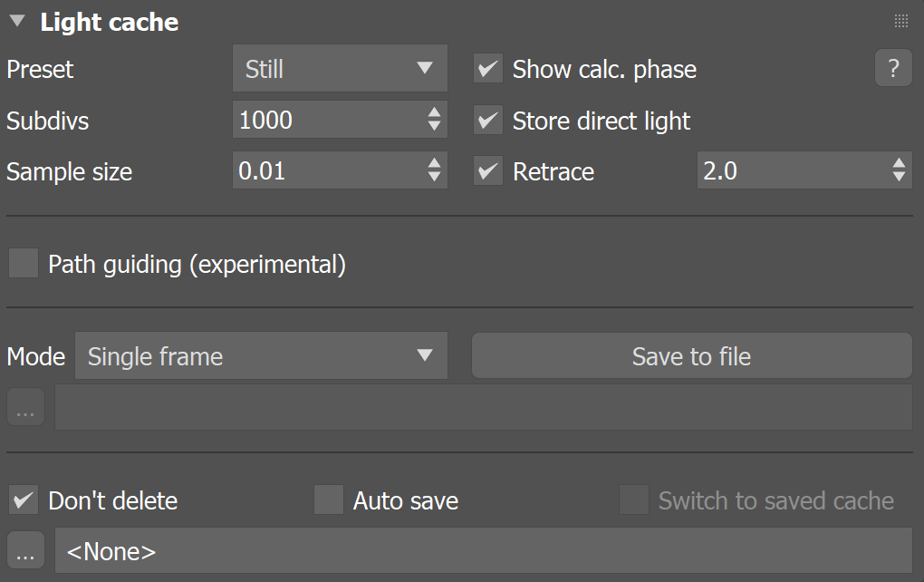Collapse the Light cache rollout triangle

(18, 21)
